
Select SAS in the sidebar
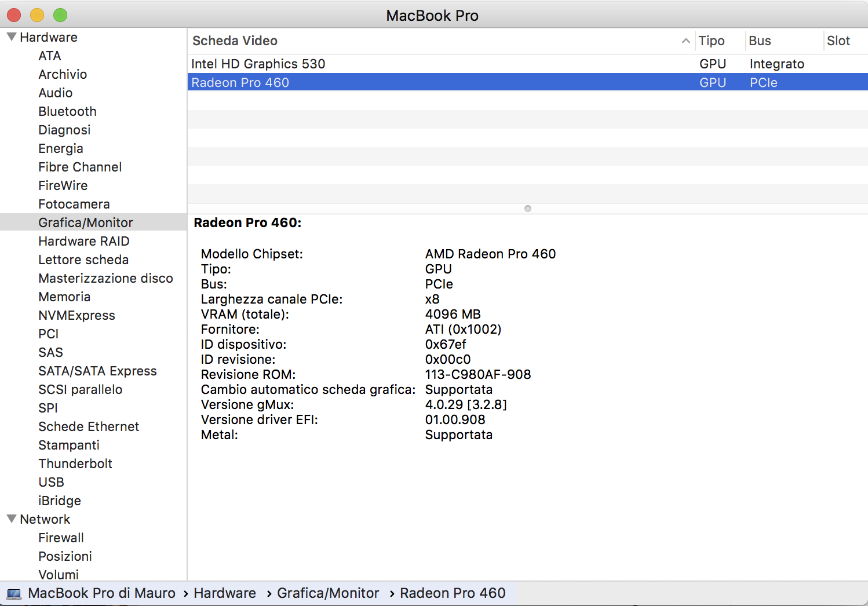click(x=51, y=352)
